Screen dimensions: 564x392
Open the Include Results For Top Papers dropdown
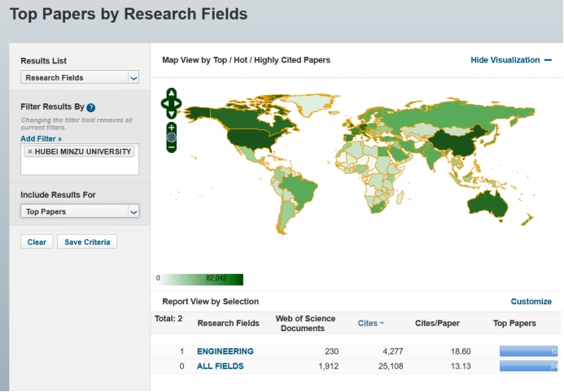[x=80, y=211]
